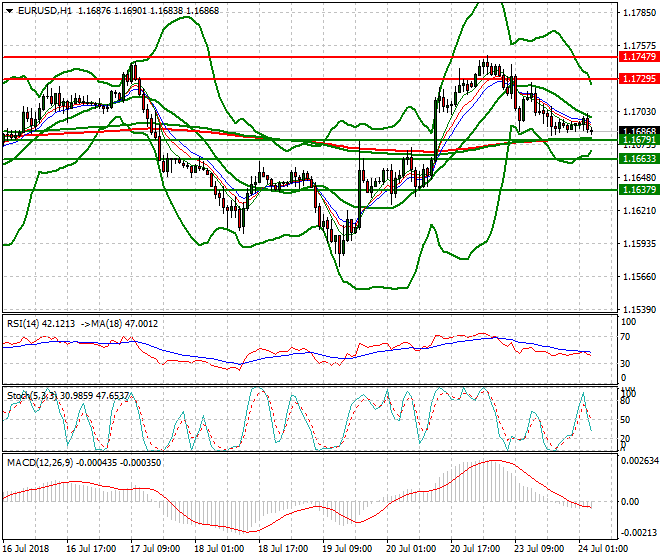
Task: Select the 1.17850 price scale value
Action: pyautogui.click(x=639, y=13)
